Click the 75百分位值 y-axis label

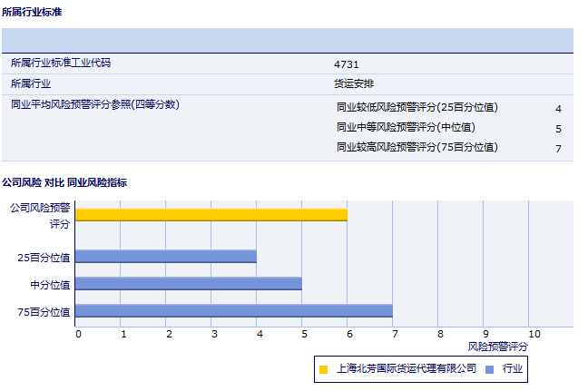click(x=44, y=312)
